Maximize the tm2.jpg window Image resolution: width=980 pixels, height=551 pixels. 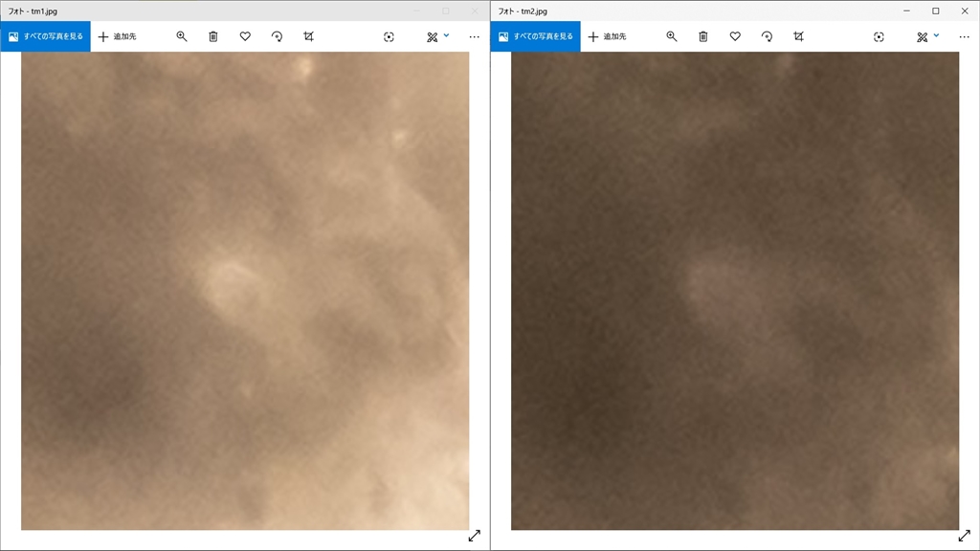click(x=936, y=11)
